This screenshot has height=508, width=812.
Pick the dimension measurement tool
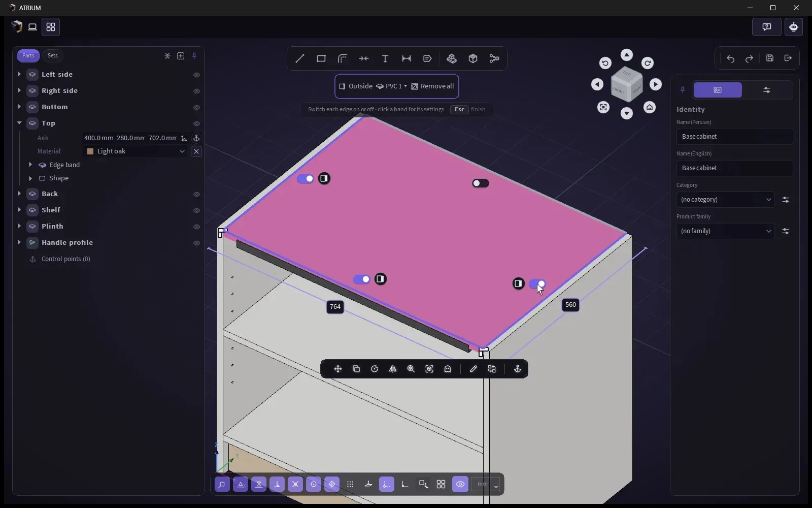407,58
